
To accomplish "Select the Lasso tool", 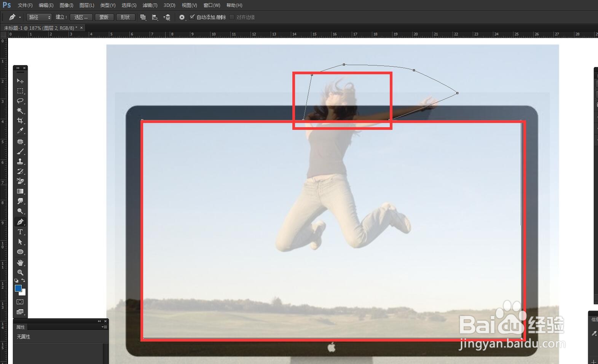I will tap(20, 101).
